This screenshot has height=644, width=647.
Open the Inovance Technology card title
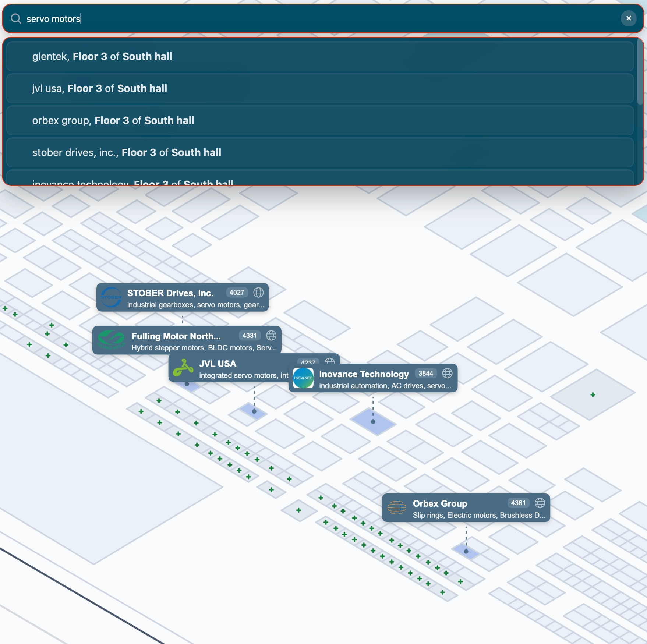364,374
